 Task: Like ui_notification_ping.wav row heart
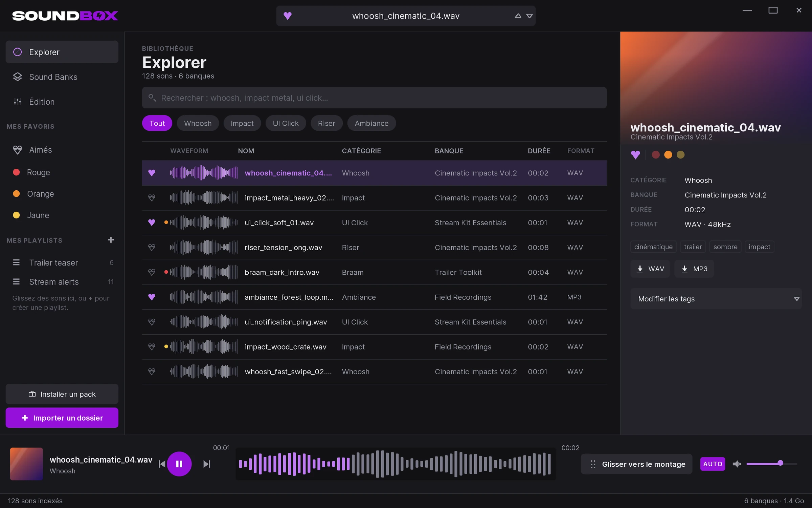[152, 322]
